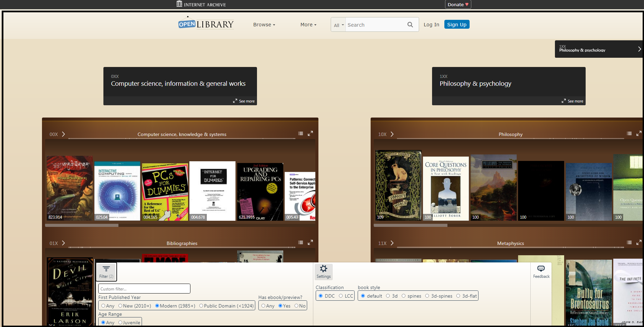Click the Open Library logo
The image size is (644, 327).
coord(206,23)
